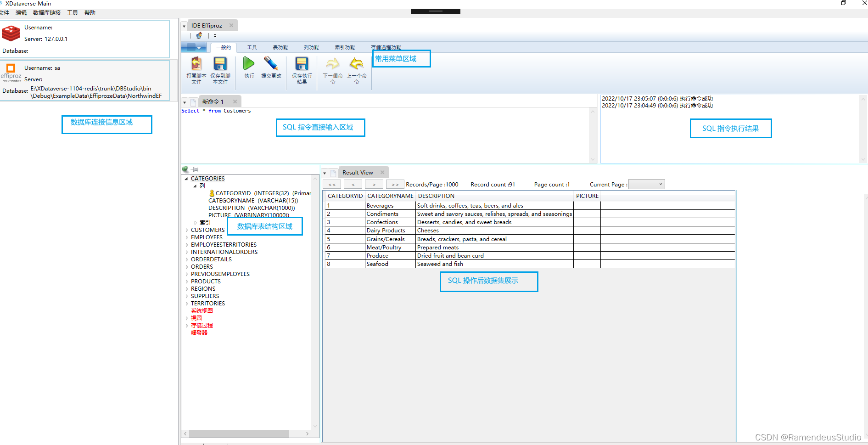868x445 pixels.
Task: Open the Current Page combo box
Action: tap(646, 184)
